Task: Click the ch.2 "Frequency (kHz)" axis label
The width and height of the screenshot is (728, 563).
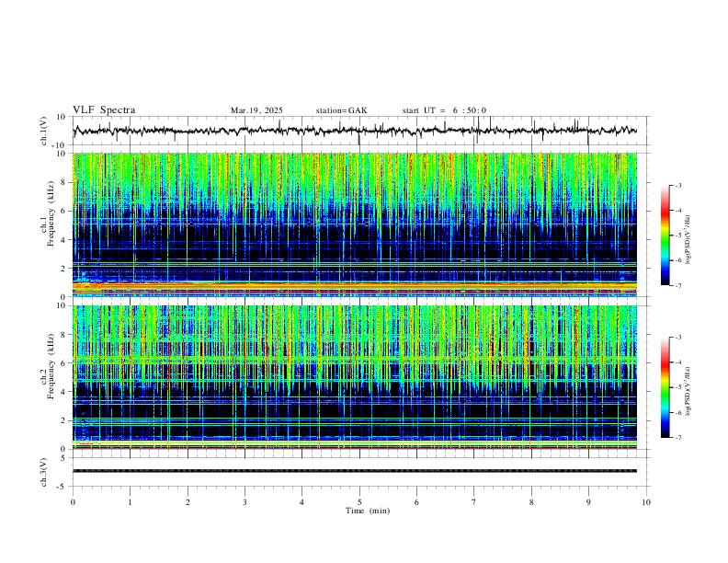Action: [x=51, y=365]
